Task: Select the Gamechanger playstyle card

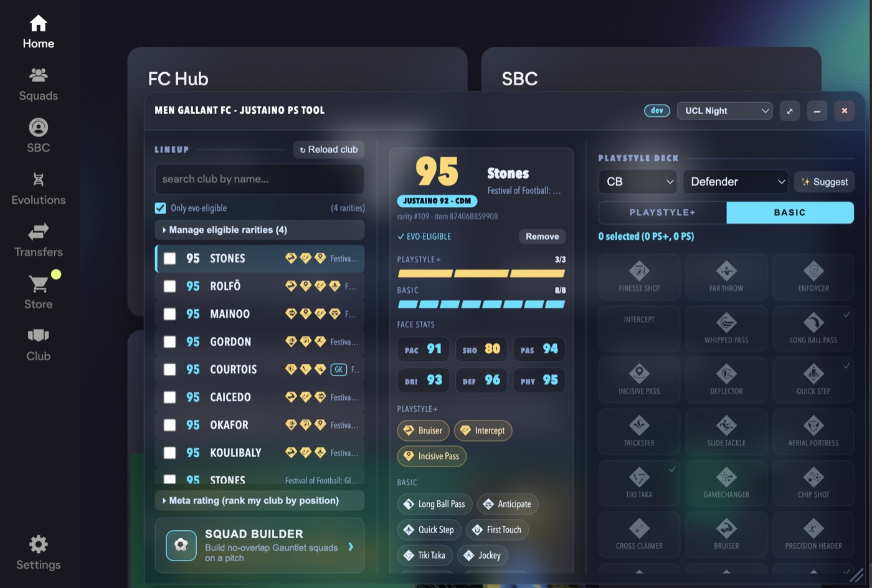Action: coord(726,484)
